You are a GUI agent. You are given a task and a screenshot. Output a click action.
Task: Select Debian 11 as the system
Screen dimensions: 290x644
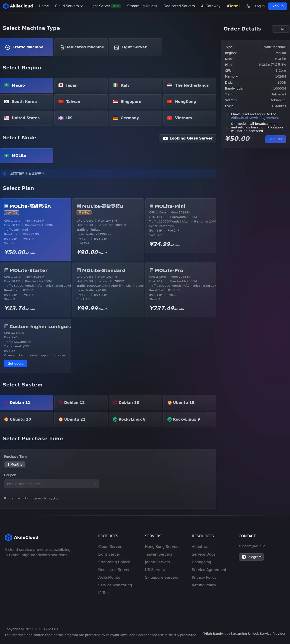click(26, 402)
